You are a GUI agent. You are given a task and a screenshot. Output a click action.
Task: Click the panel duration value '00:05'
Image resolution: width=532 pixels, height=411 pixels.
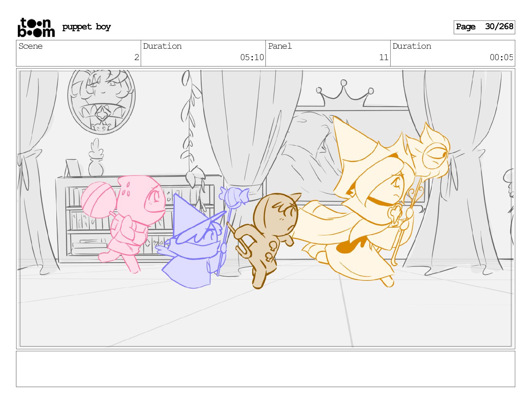click(x=501, y=57)
